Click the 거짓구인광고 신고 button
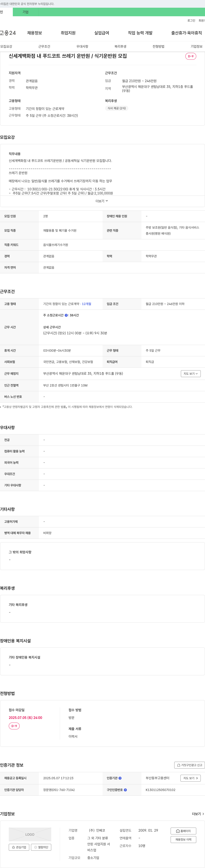The width and height of the screenshot is (205, 868). click(189, 765)
